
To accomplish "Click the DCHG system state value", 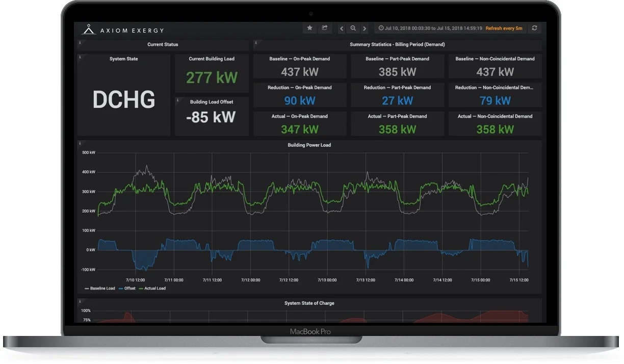I will (124, 99).
